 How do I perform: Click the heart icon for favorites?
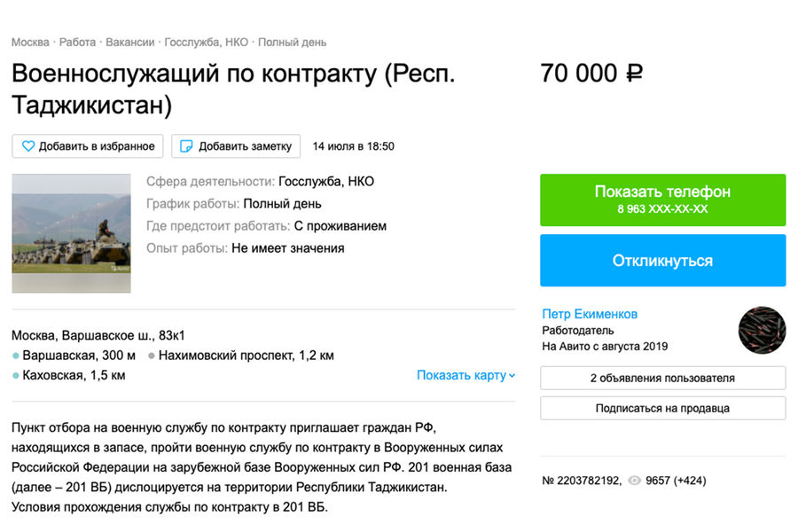pyautogui.click(x=28, y=146)
